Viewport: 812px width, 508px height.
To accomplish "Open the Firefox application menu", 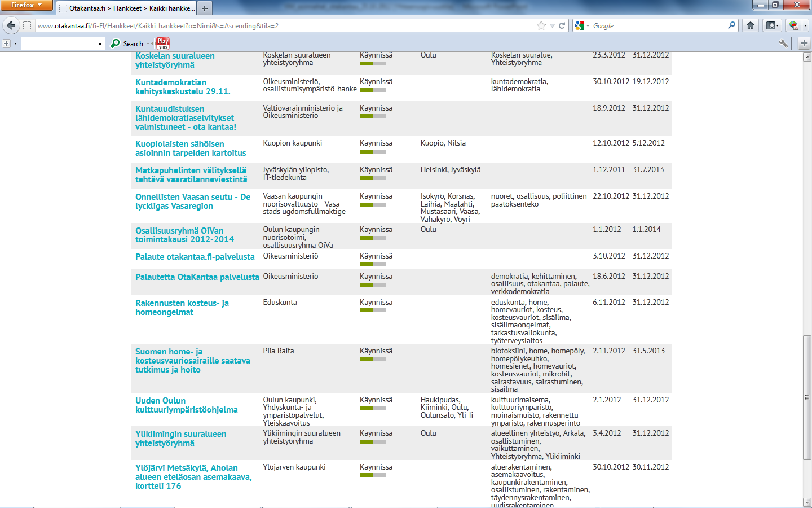I will click(x=26, y=5).
